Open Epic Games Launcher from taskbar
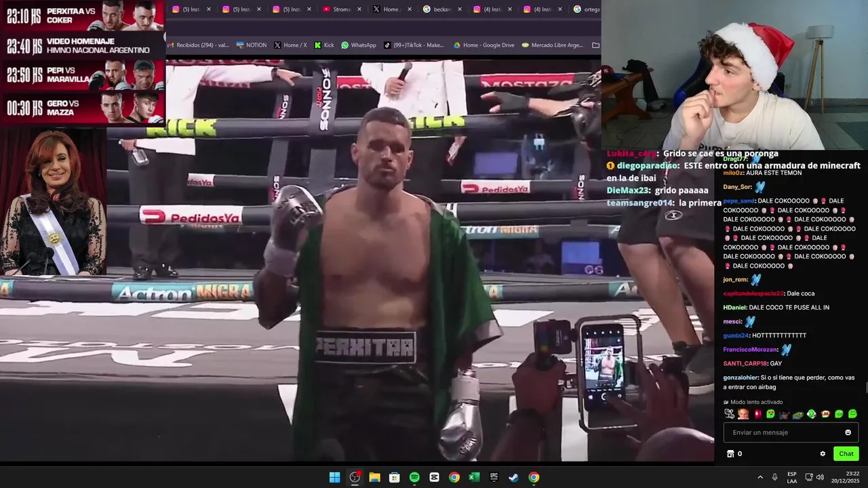 point(494,477)
